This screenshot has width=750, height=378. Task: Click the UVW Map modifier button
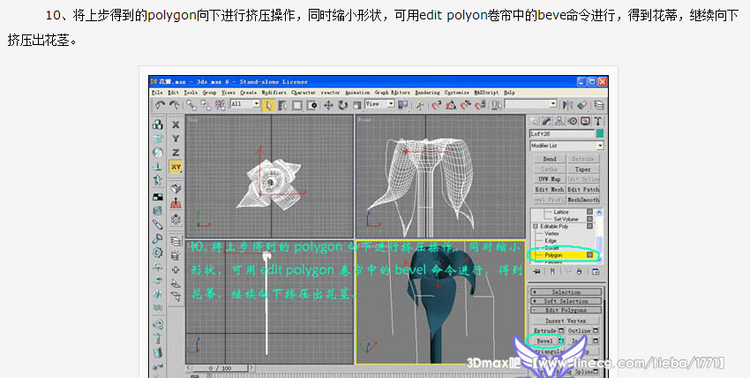pos(550,179)
